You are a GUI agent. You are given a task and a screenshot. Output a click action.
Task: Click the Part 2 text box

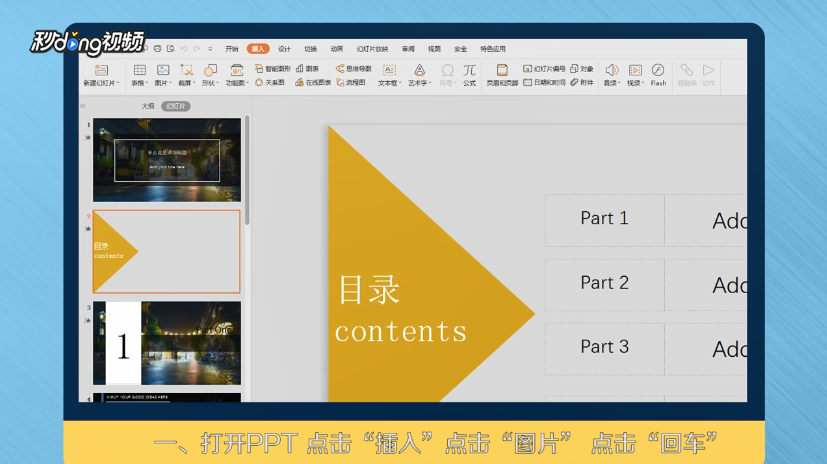(604, 284)
